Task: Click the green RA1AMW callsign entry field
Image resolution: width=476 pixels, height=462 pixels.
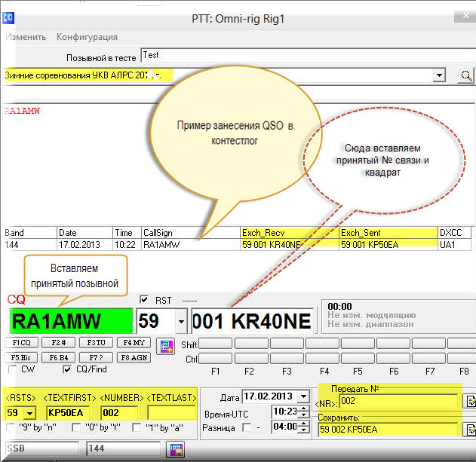Action: (70, 322)
